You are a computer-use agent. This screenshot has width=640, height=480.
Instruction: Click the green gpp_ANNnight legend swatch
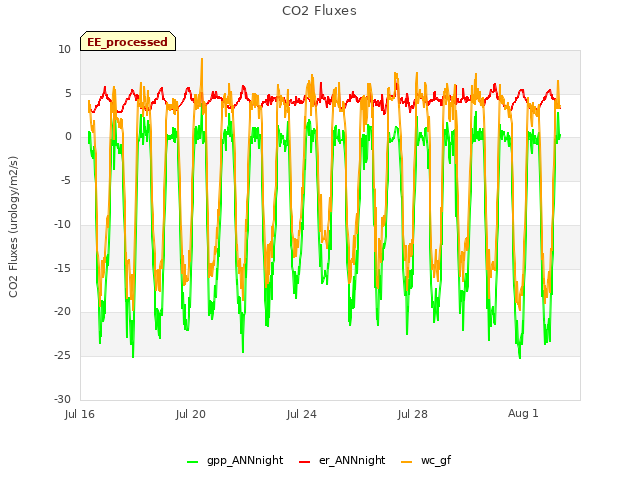(193, 462)
